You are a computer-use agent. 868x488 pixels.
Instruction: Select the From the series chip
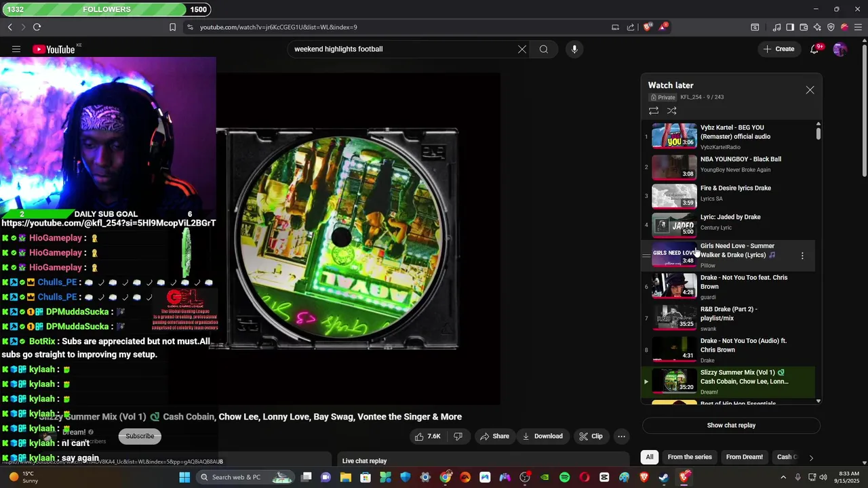coord(690,457)
